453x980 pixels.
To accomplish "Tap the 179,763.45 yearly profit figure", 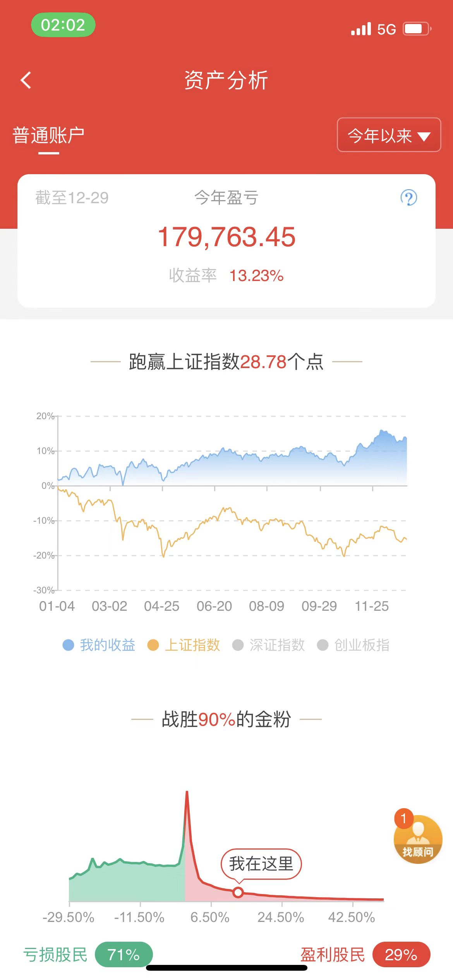I will [226, 237].
